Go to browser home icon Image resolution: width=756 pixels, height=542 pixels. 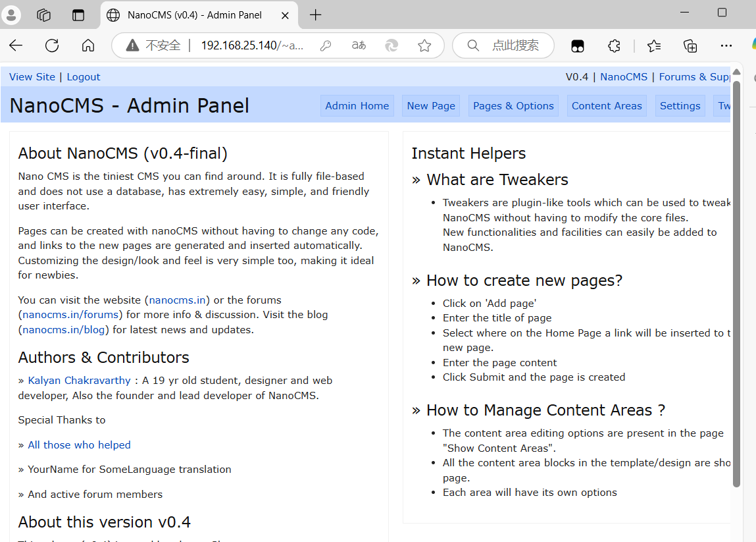coord(88,45)
